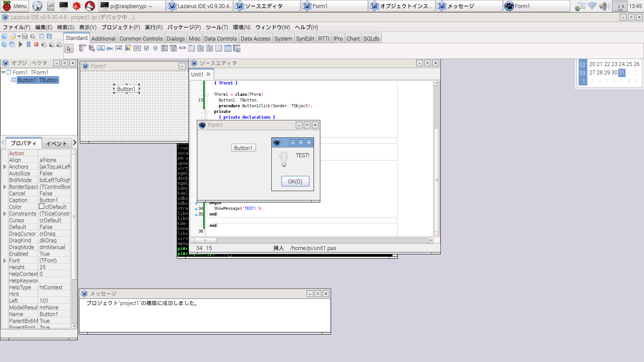This screenshot has width=644, height=362.
Task: Pick the TListBox component icon
Action: (x=164, y=48)
